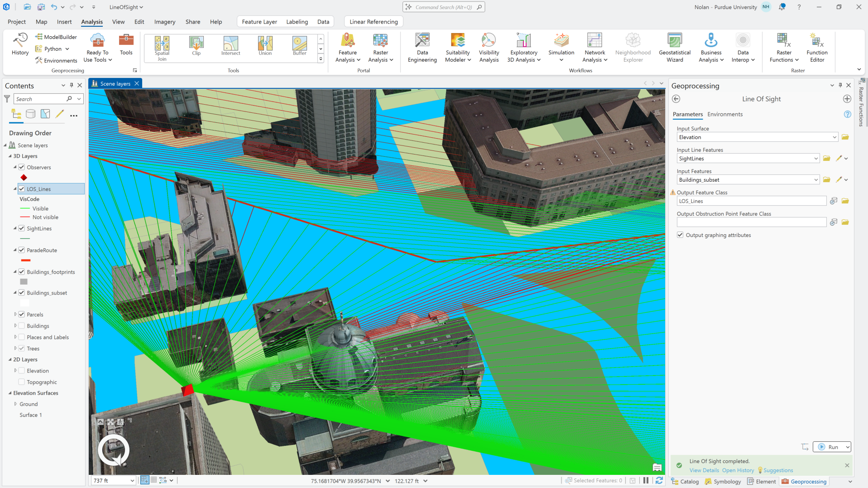Click the Clip tool icon
This screenshot has height=488, width=868.
click(x=196, y=46)
